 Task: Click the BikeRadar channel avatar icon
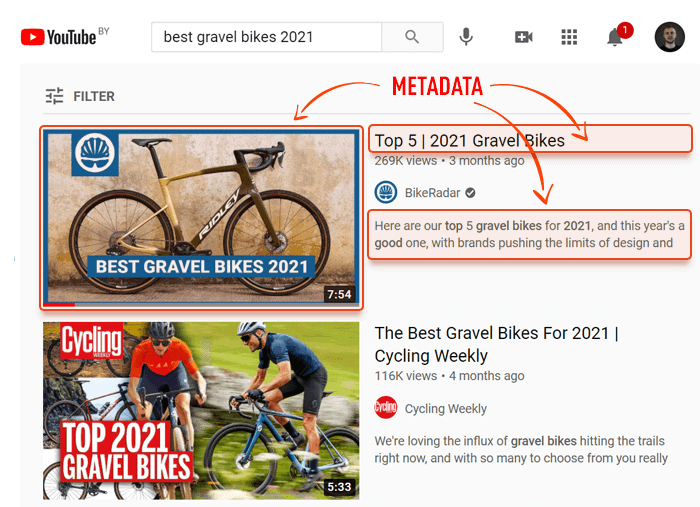pos(386,192)
